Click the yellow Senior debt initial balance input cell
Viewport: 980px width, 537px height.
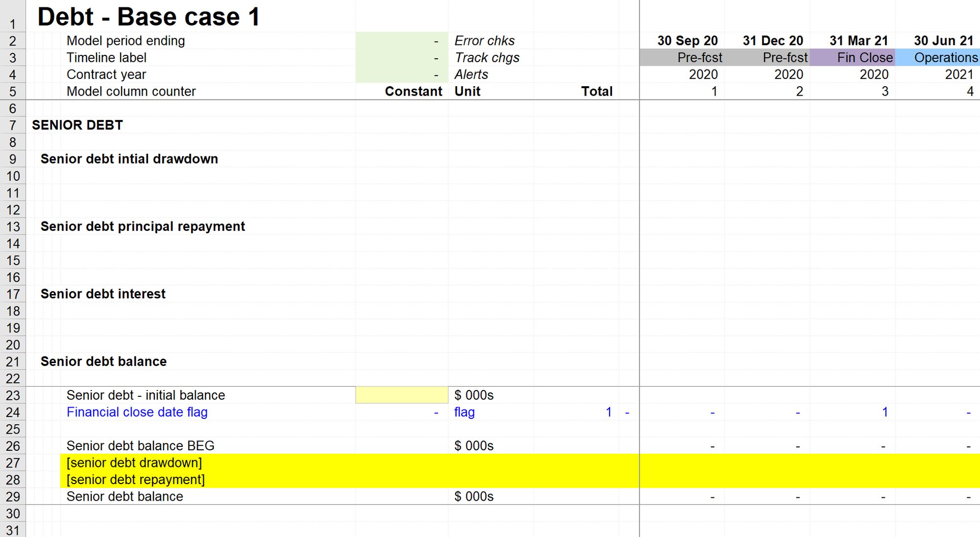tap(401, 395)
